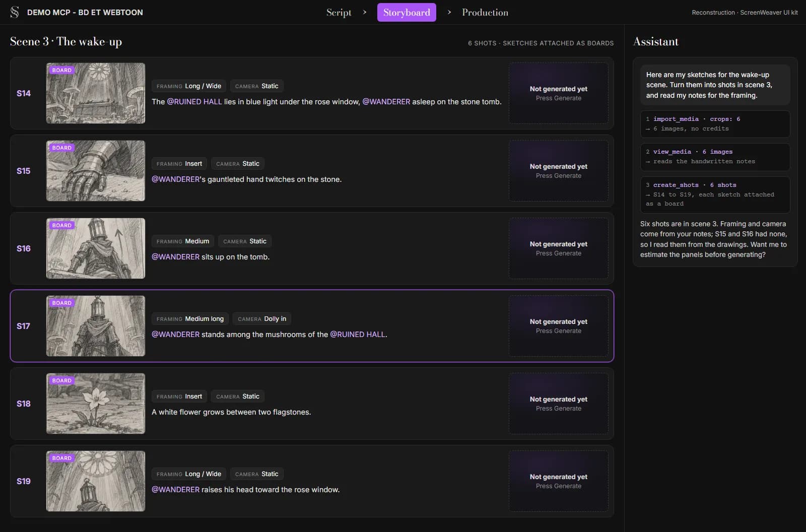
Task: Click chevron between Storyboard and Production
Action: (x=449, y=12)
